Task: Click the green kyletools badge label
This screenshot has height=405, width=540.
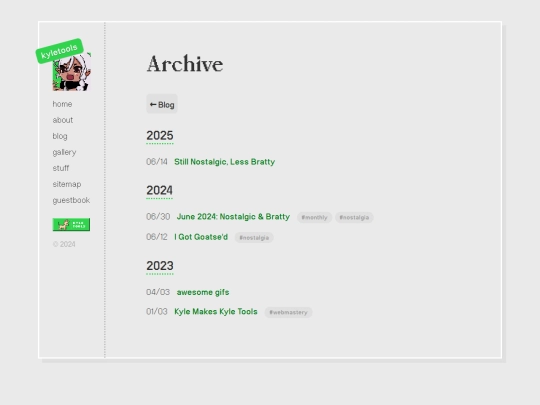Action: tap(59, 51)
